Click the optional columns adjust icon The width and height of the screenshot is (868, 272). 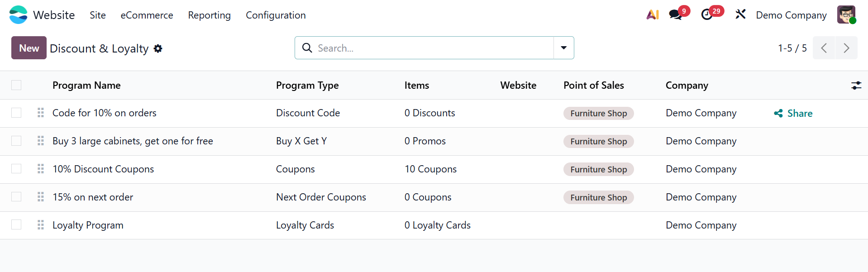pyautogui.click(x=856, y=85)
